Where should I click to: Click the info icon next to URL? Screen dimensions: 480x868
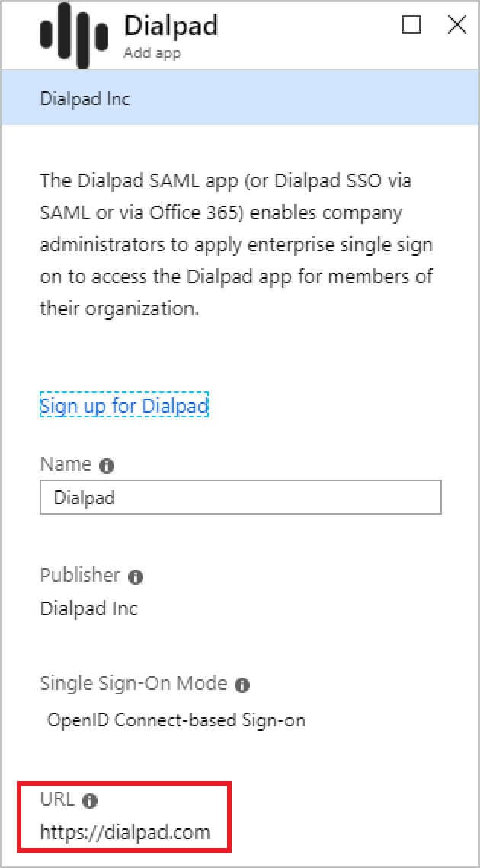90,800
